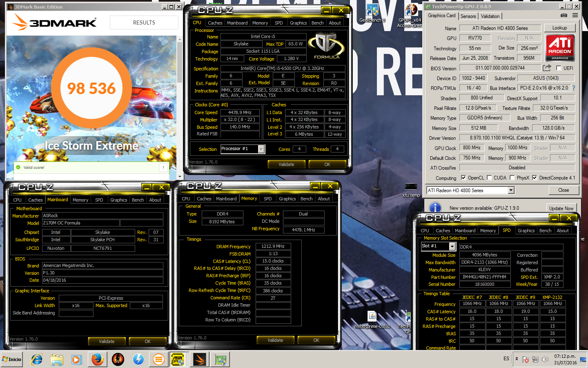Open Bench tab in CPU-Z processor window
Viewport: 588px width, 368px height.
click(317, 23)
